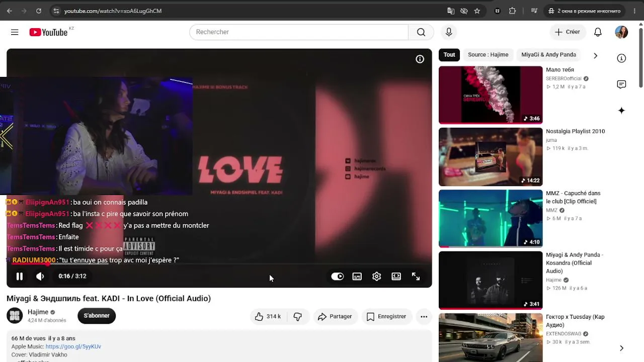The image size is (644, 362).
Task: Go to the YouTube home logo
Action: click(x=48, y=32)
